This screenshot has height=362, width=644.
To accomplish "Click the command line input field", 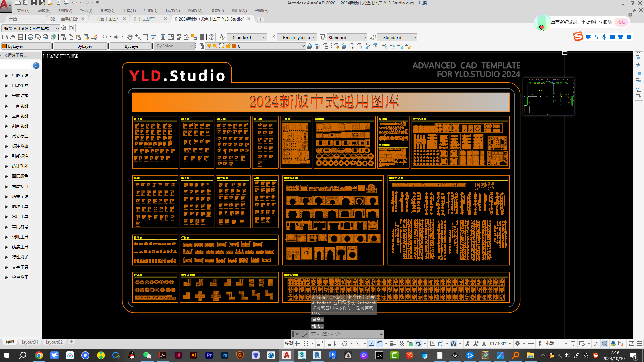I will [350, 334].
